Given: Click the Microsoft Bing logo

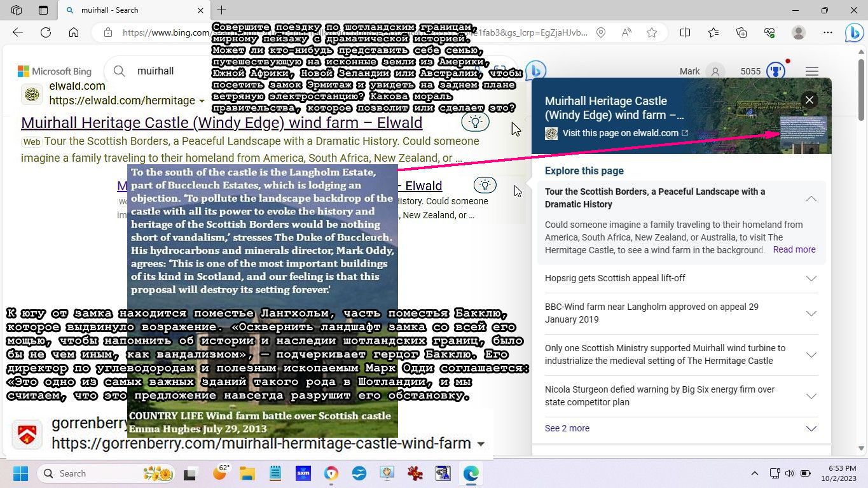Looking at the screenshot, I should [55, 71].
